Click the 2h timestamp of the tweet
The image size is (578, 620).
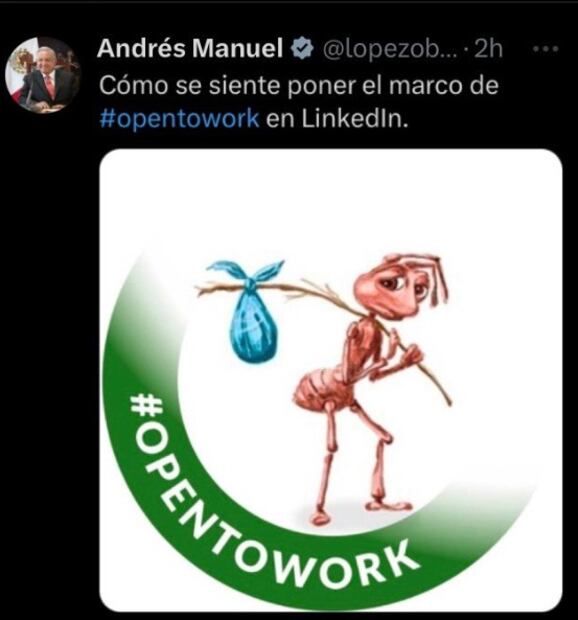pos(488,49)
